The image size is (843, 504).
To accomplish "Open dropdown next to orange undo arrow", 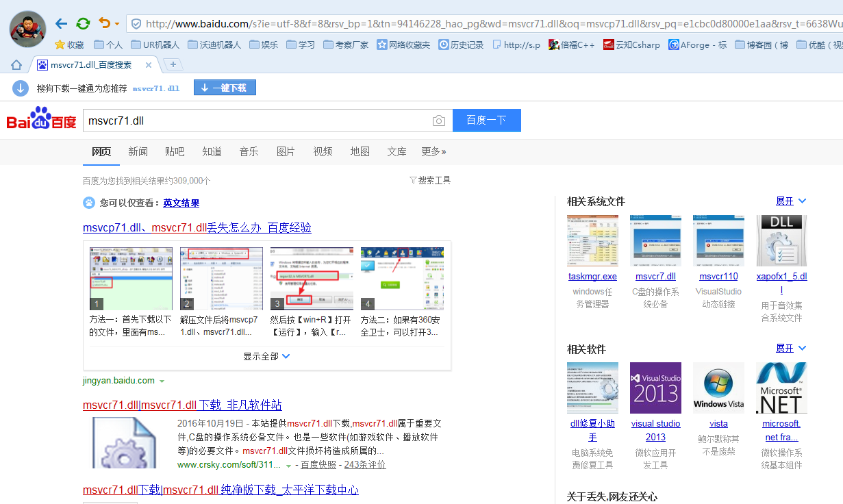I will (117, 25).
